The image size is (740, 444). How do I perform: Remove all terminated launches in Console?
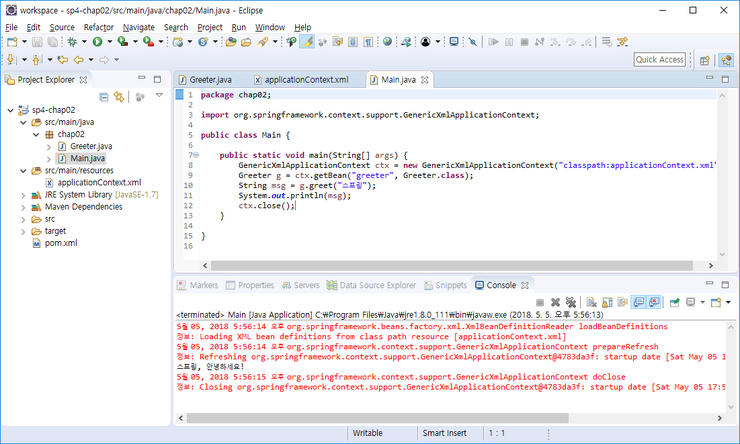click(x=569, y=301)
